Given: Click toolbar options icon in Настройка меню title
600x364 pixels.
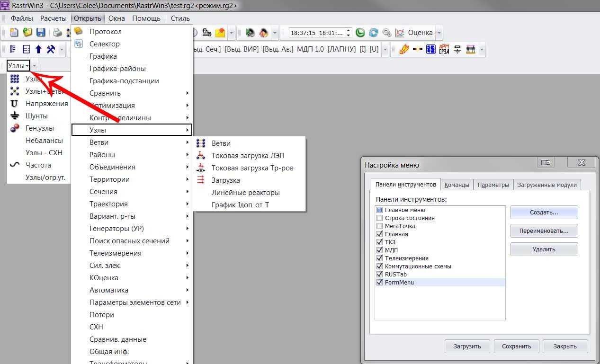Looking at the screenshot, I should (x=546, y=163).
